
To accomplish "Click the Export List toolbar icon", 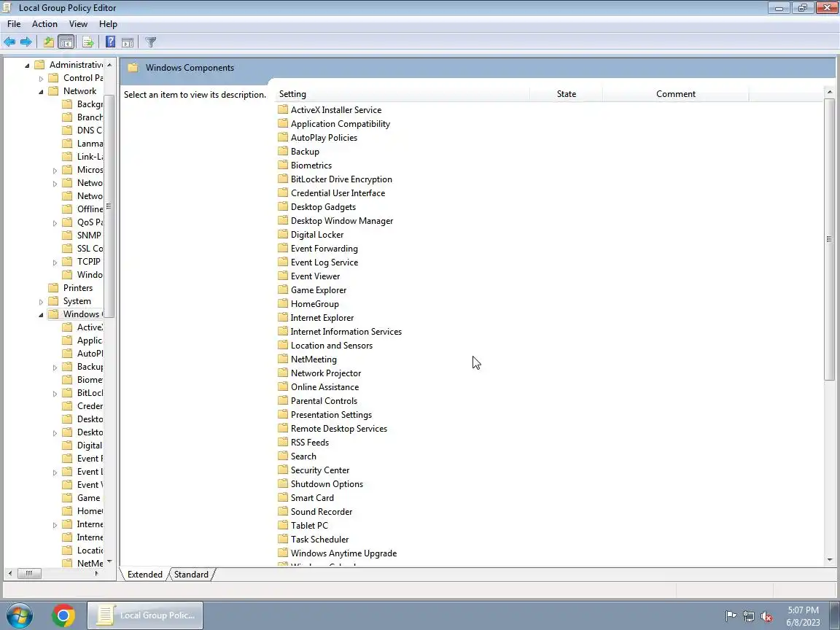I will 88,42.
